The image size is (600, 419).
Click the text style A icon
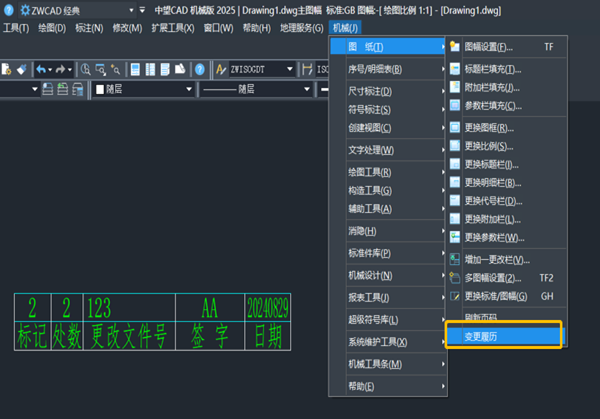pyautogui.click(x=221, y=69)
